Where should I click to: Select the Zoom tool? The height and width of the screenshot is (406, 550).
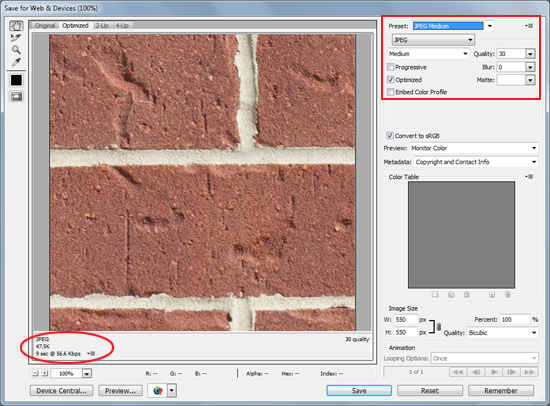click(16, 49)
